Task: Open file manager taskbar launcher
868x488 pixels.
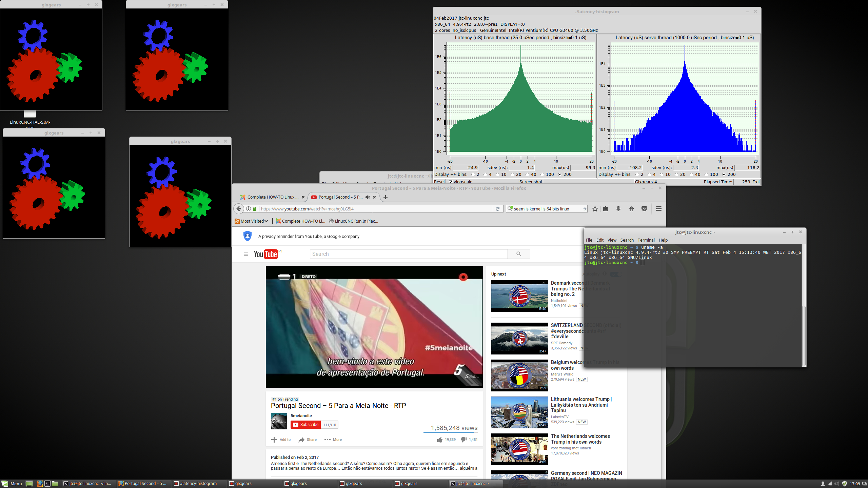Action: click(x=55, y=484)
